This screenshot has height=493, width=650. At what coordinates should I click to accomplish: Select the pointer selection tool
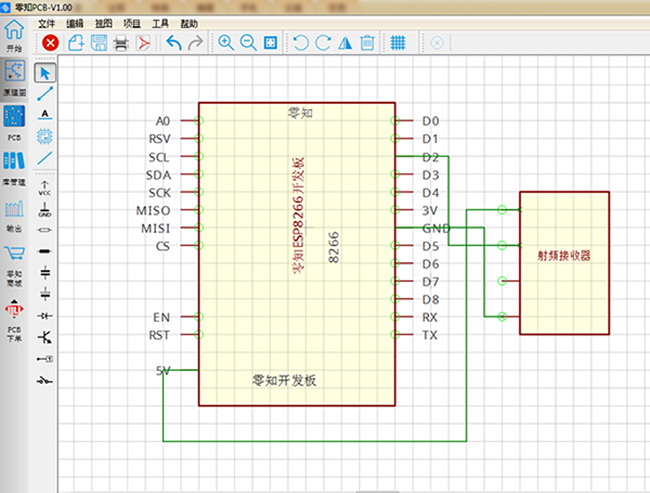[45, 73]
